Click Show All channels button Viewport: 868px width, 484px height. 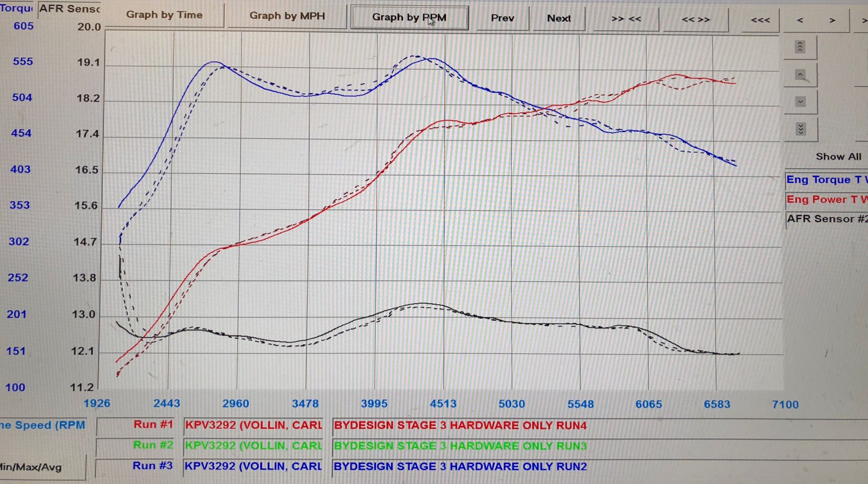click(838, 157)
